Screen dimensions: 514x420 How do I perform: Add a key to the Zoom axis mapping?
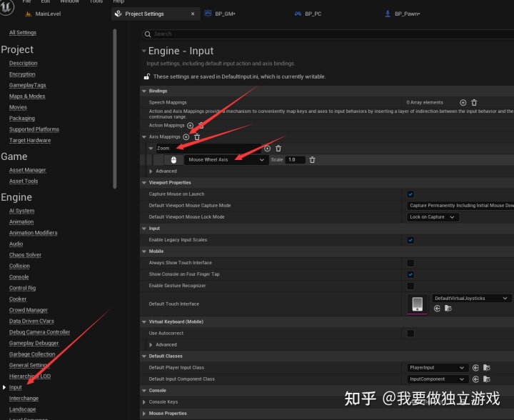tap(268, 148)
